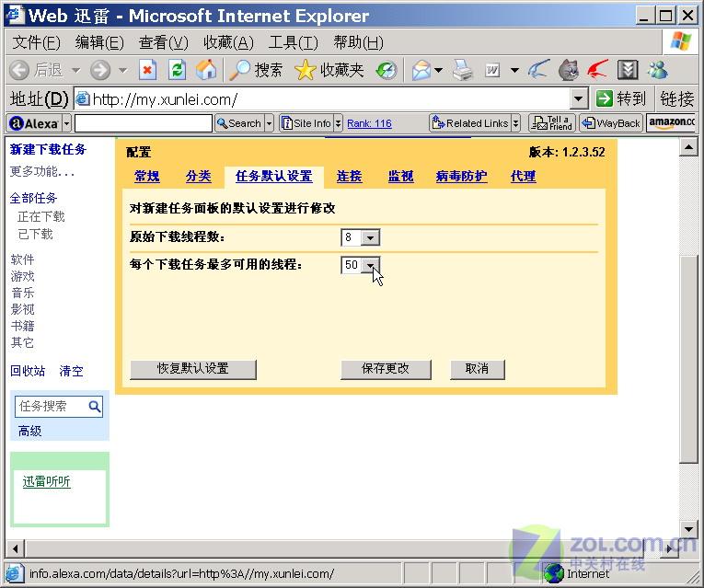Click the Refresh page icon
This screenshot has width=704, height=588.
tap(177, 70)
